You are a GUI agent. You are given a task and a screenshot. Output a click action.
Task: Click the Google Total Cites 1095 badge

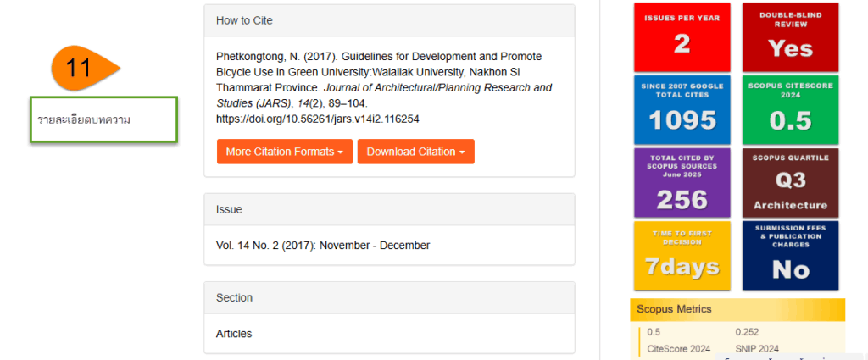682,109
